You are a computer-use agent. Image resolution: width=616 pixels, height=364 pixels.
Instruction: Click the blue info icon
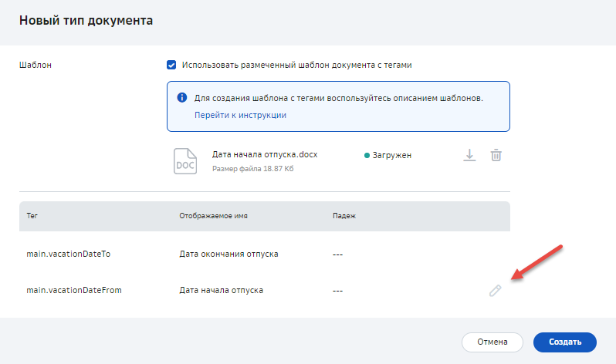(182, 97)
